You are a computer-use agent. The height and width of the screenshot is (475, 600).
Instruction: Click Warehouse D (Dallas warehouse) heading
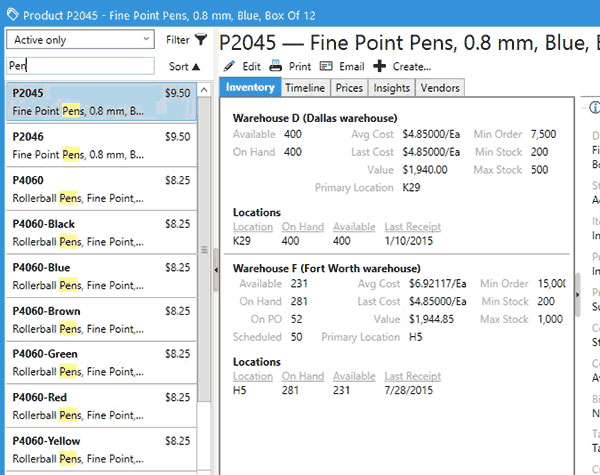click(315, 118)
